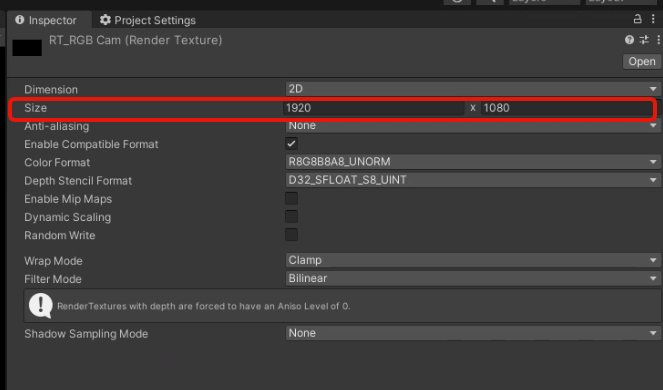This screenshot has height=390, width=663.
Task: Click the Dynamic Scaling label
Action: (x=67, y=217)
